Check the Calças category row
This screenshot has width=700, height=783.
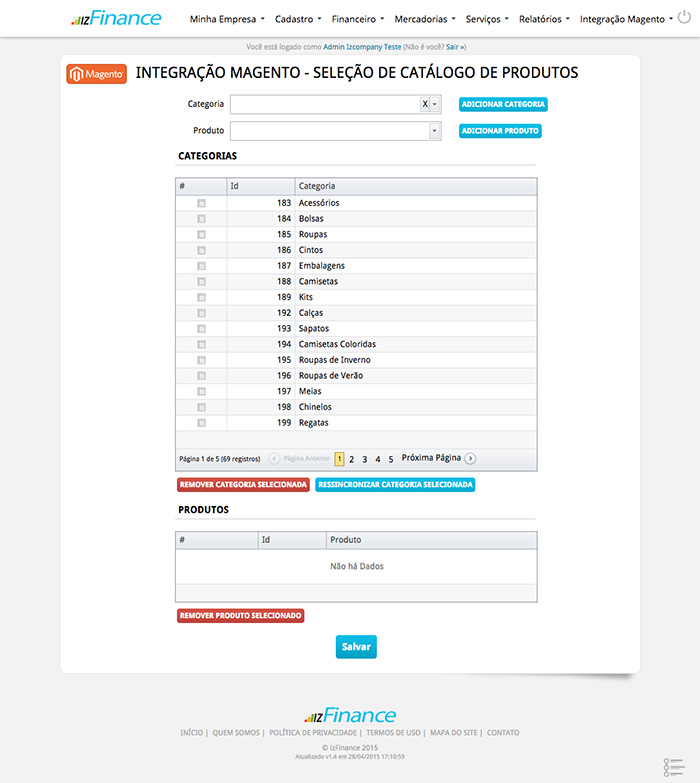point(201,313)
